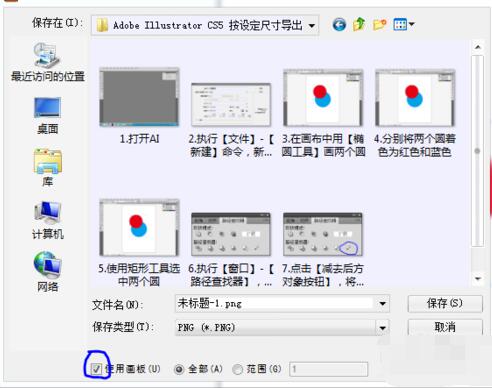Click the 范围 number input field

coord(329,369)
